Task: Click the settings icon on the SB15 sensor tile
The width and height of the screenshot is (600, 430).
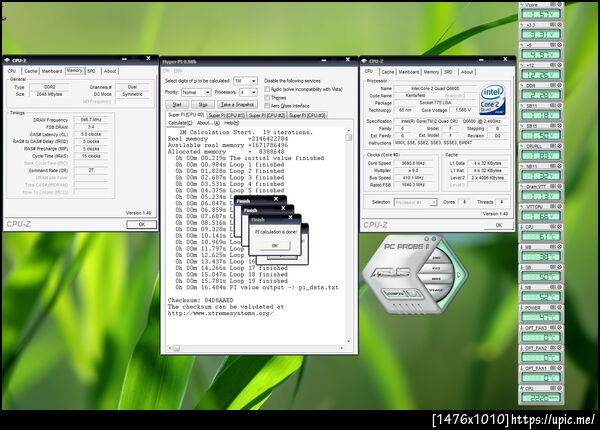Action: 553,125
